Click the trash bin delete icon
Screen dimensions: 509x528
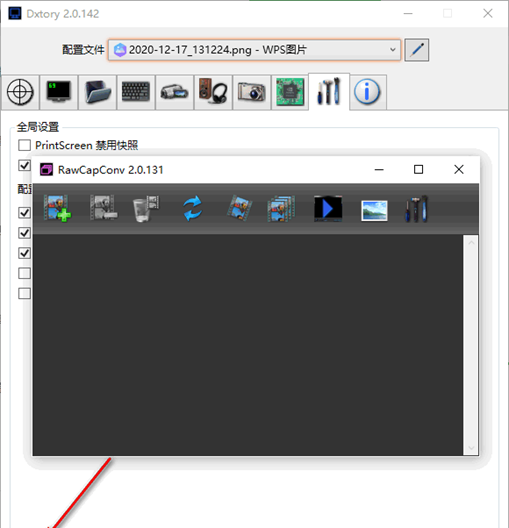tap(146, 209)
